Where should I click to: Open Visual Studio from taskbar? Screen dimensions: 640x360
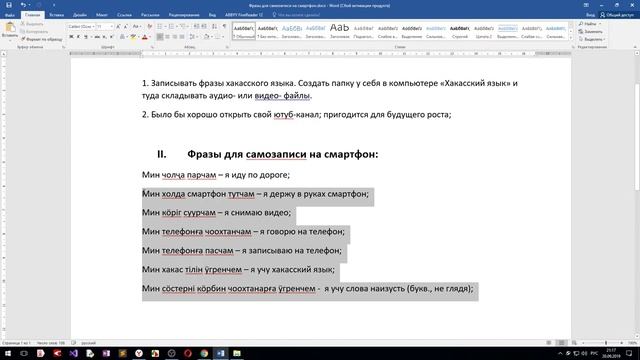(73, 353)
